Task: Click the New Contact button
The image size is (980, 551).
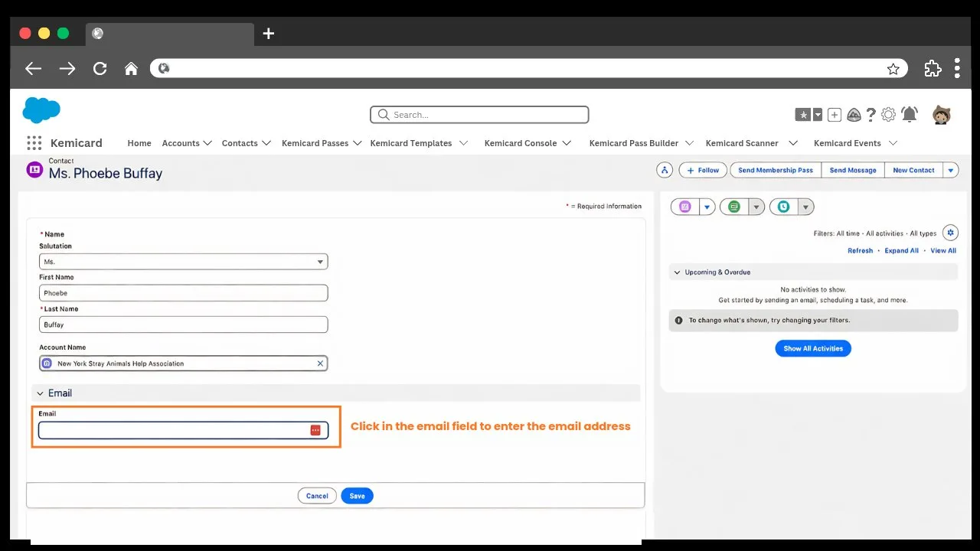Action: click(913, 170)
